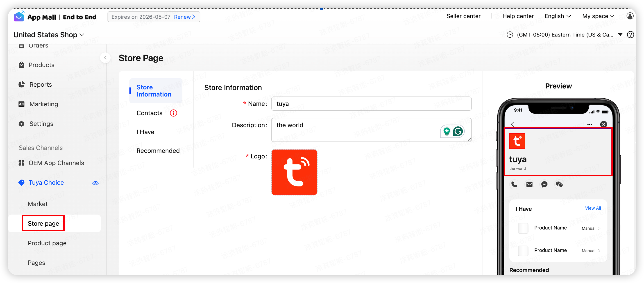Select the Contacts tab

(150, 113)
